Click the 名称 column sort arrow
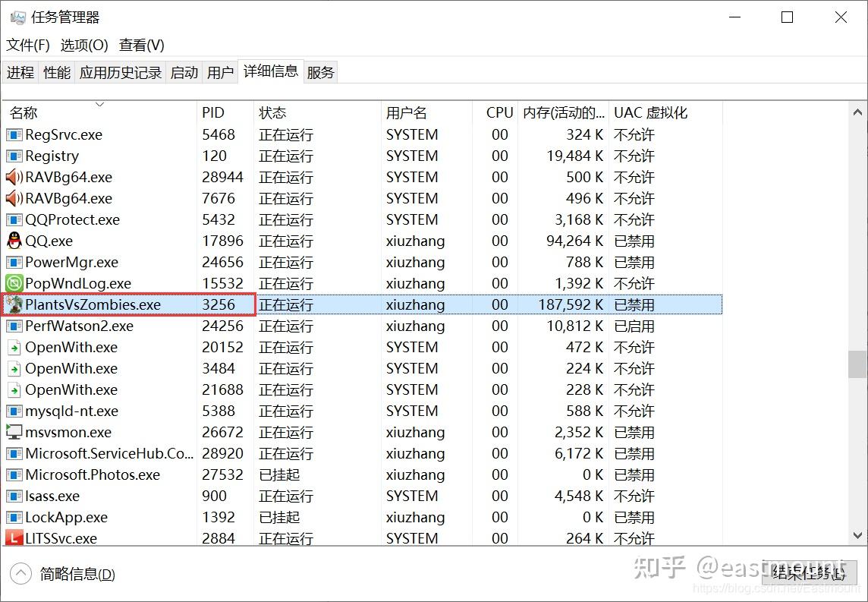Screen dimensions: 868x602 click(x=99, y=103)
